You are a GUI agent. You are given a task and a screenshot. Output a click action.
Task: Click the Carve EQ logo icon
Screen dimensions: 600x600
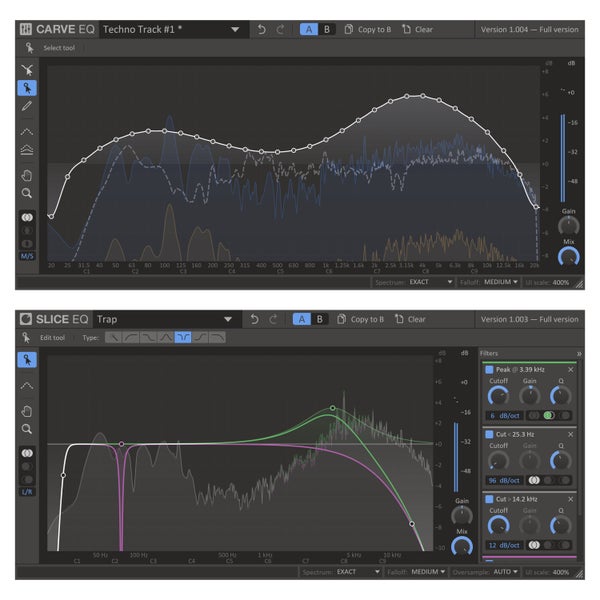pyautogui.click(x=26, y=29)
